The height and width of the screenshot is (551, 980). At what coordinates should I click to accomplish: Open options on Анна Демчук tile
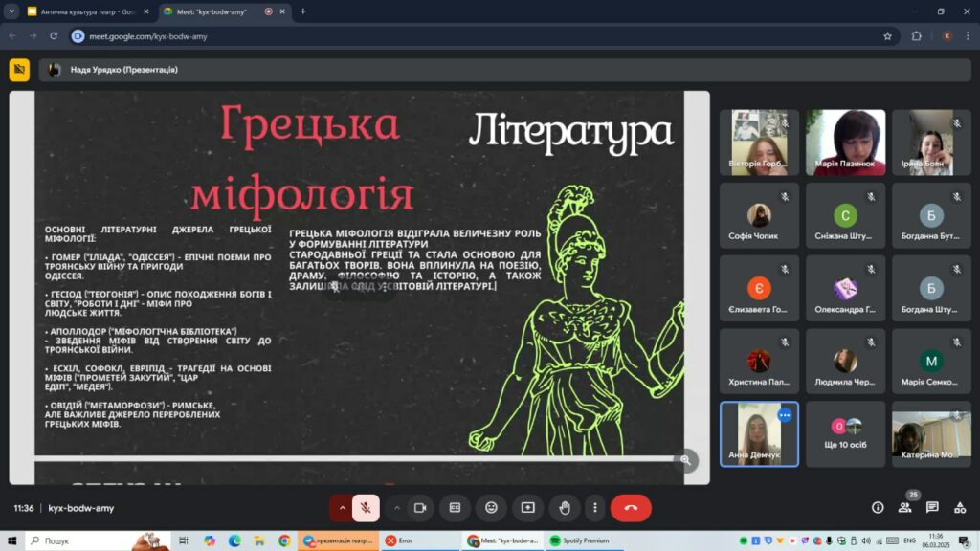tap(785, 415)
